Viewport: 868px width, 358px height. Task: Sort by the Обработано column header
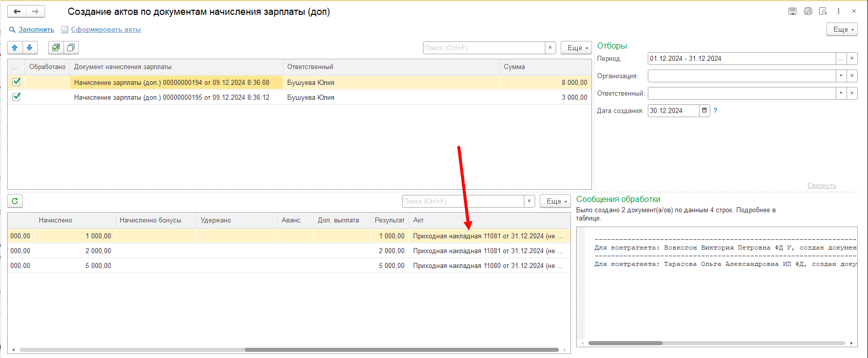point(47,67)
